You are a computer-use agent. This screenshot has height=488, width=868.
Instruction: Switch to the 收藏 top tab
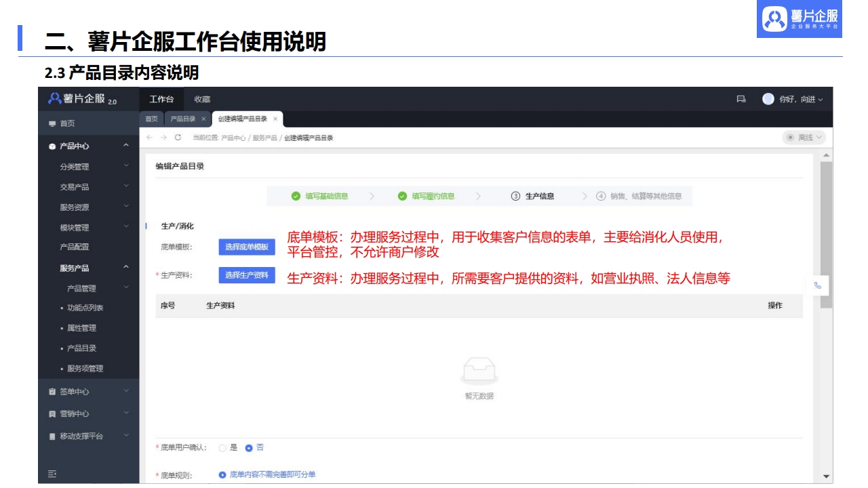[x=202, y=99]
